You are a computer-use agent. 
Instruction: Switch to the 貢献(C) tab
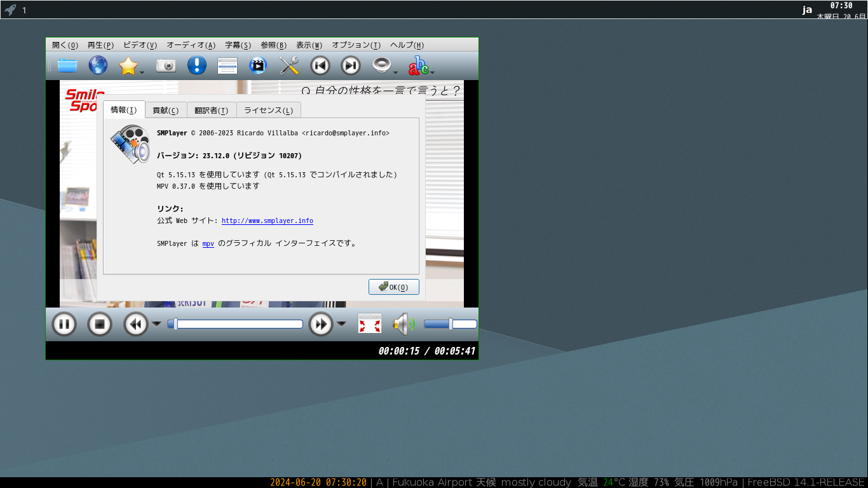[x=166, y=110]
